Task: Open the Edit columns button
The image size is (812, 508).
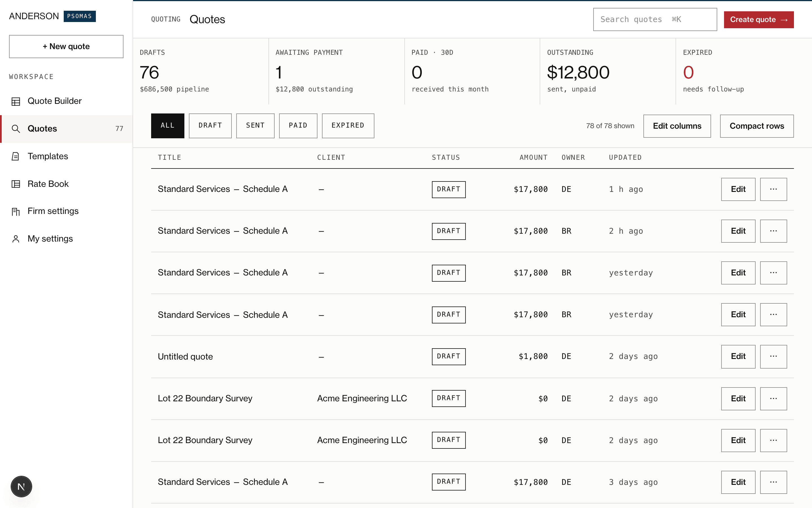Action: pyautogui.click(x=677, y=126)
